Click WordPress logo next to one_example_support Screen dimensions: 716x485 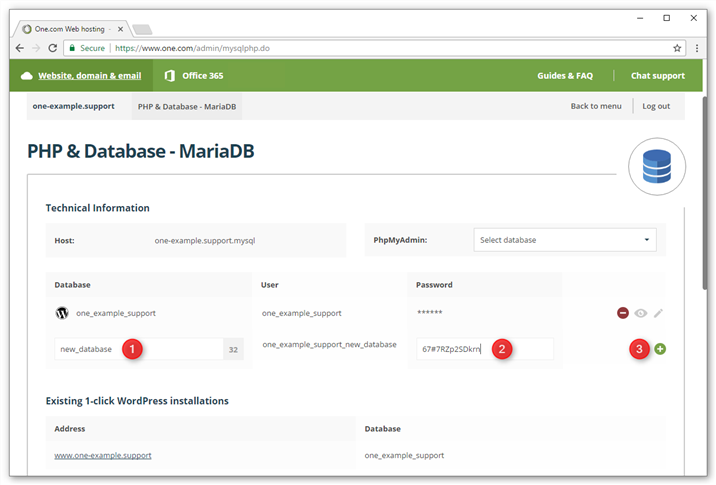click(x=62, y=313)
